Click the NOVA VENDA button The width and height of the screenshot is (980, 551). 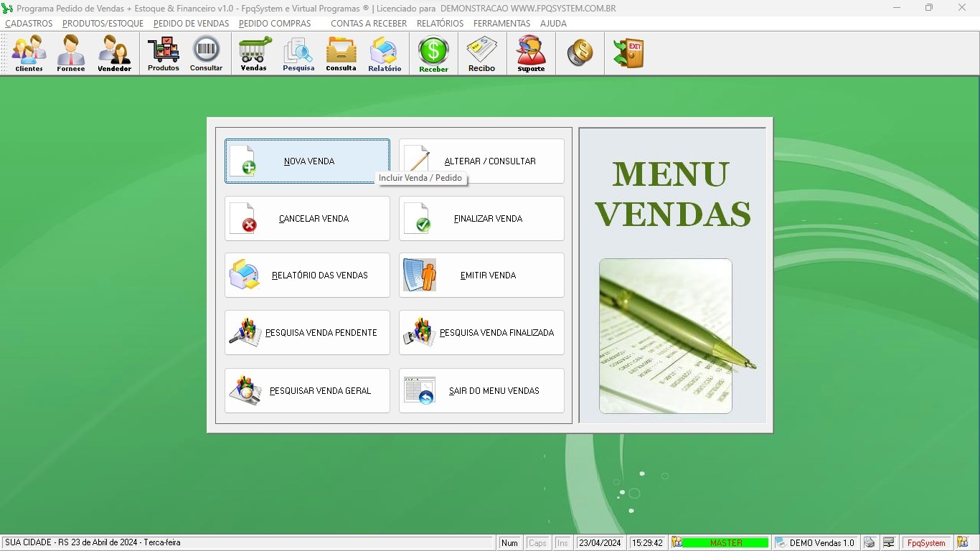tap(307, 161)
